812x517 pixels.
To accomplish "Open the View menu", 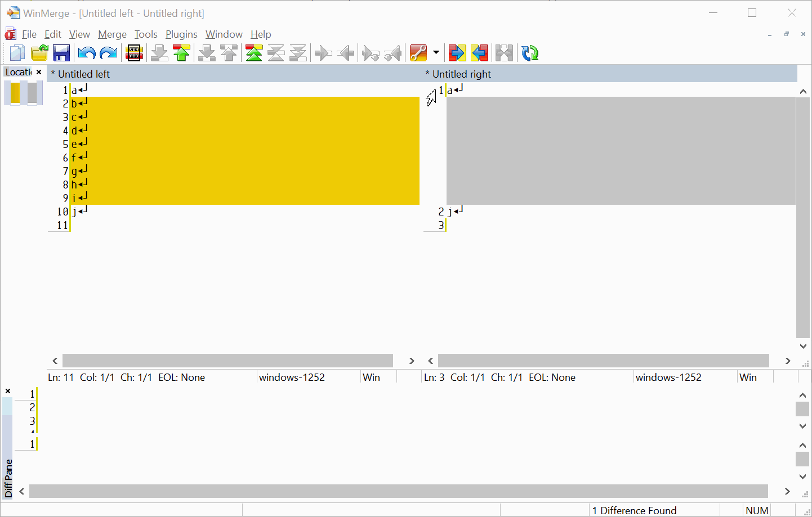I will pos(79,34).
